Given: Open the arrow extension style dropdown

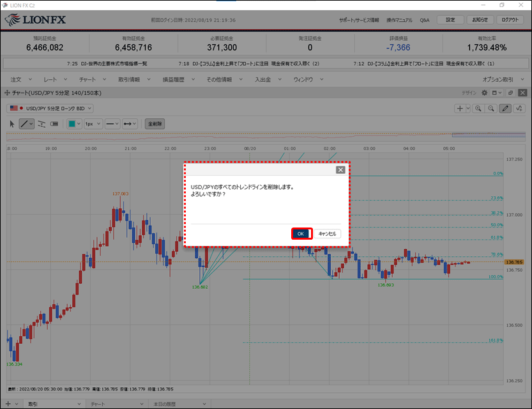Looking at the screenshot, I should coord(130,124).
